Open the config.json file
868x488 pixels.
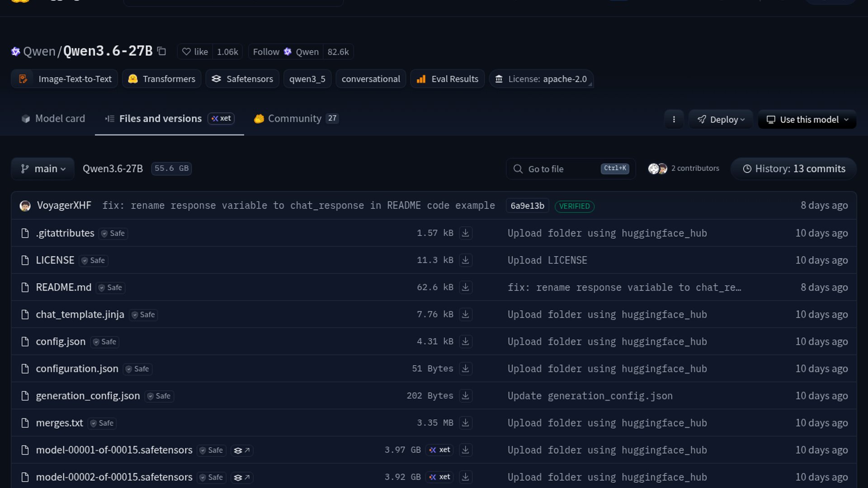coord(61,342)
